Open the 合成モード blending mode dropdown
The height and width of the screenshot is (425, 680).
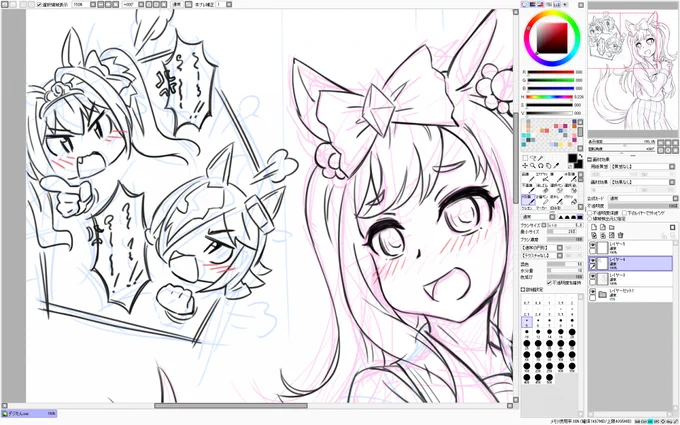point(675,199)
